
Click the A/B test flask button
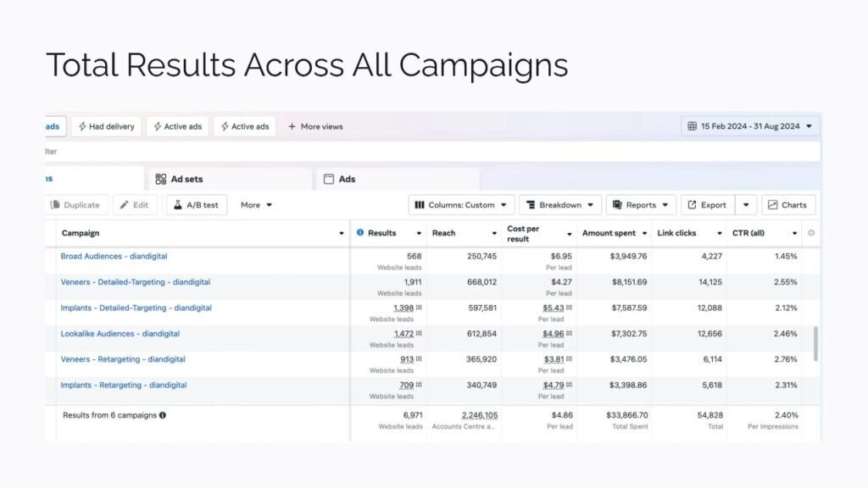tap(197, 205)
